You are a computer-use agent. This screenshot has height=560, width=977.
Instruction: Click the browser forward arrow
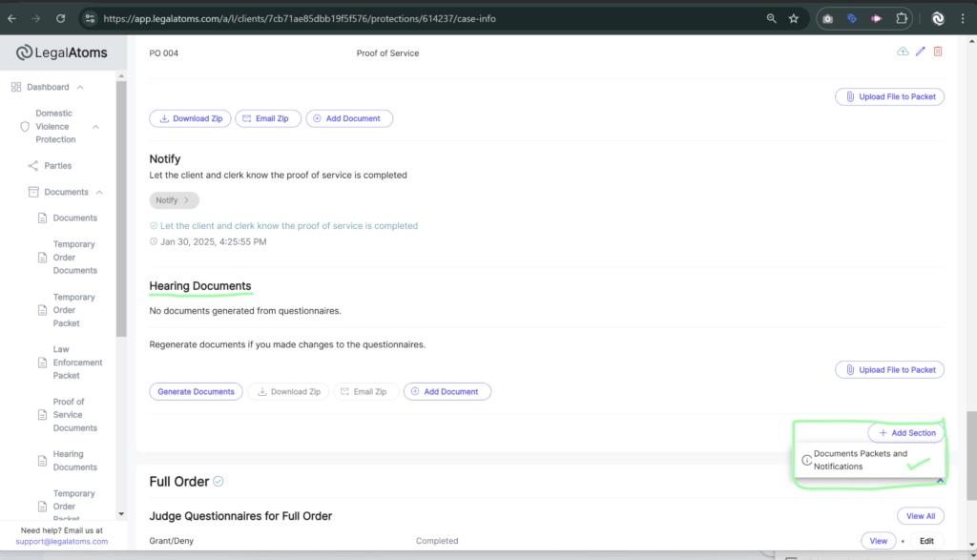(35, 19)
